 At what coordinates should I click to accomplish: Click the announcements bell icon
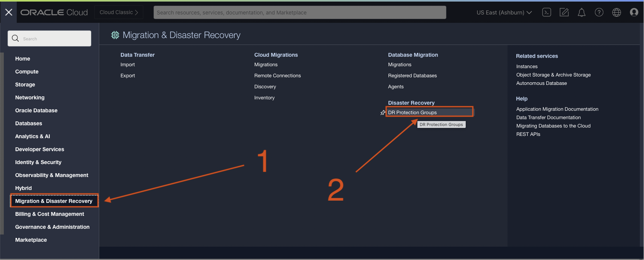click(581, 13)
